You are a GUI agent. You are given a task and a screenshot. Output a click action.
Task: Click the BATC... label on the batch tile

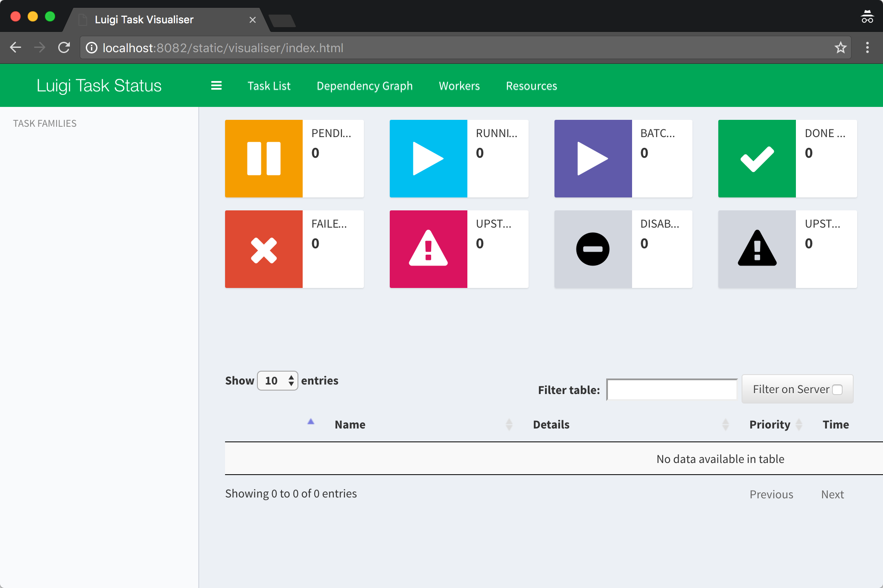point(658,133)
